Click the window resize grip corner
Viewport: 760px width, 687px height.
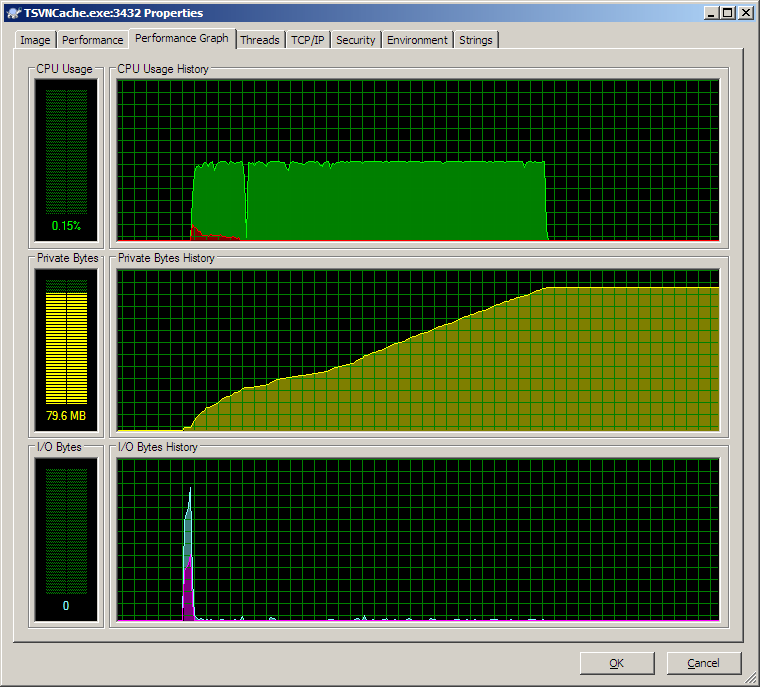point(752,679)
